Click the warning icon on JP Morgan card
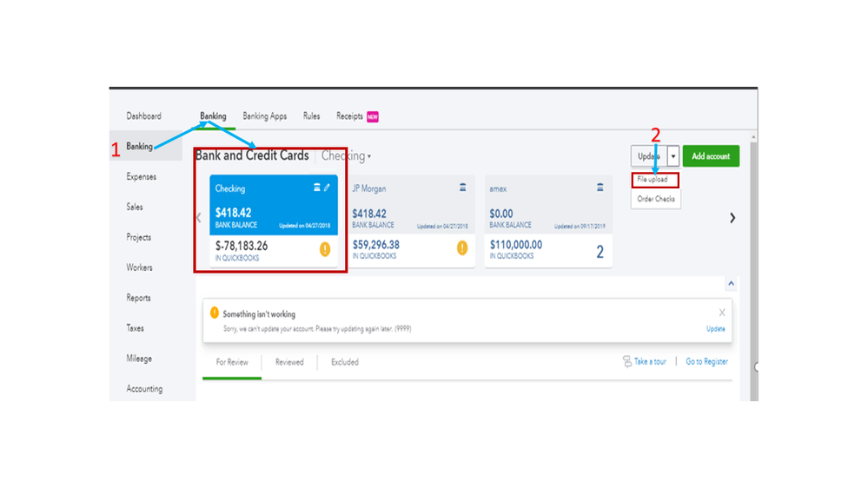 click(462, 247)
